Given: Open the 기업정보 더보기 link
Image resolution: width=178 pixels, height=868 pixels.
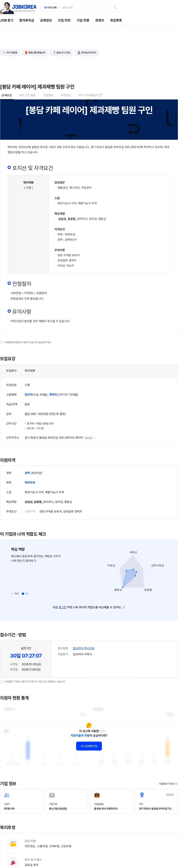Looking at the screenshot, I should pos(168,784).
